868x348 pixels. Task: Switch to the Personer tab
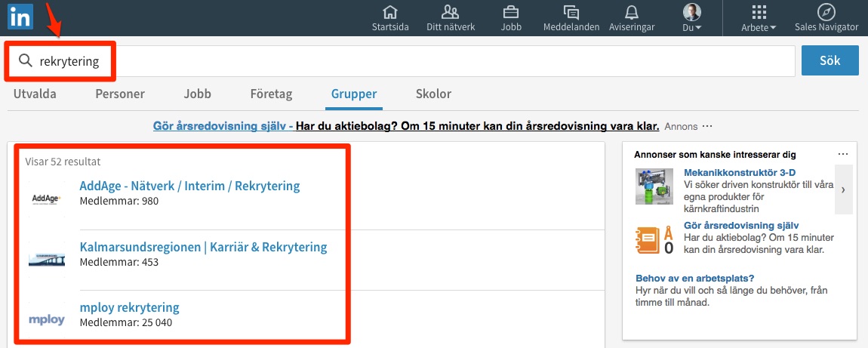[120, 94]
